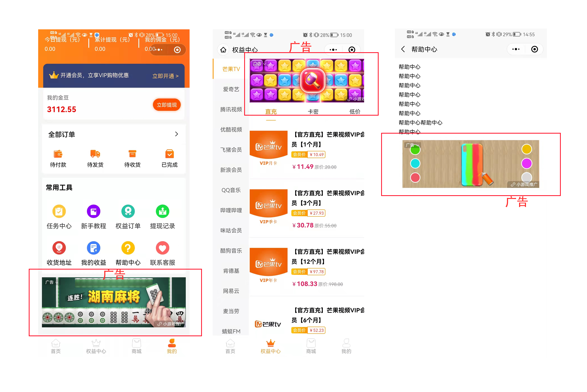Choose 新浪会员 in sidebar
This screenshot has height=392, width=587.
(231, 170)
